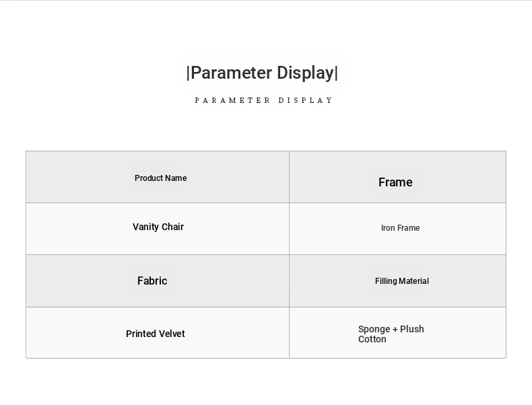The width and height of the screenshot is (532, 405).
Task: Select the Filling Material header cell
Action: pos(402,281)
